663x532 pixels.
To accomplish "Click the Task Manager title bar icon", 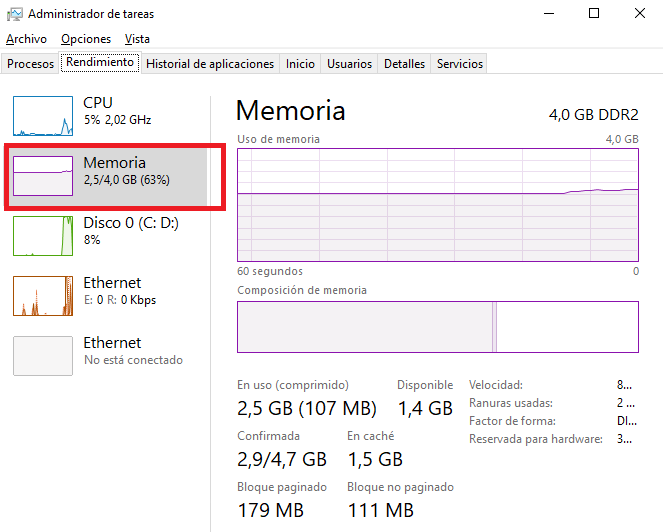I will [15, 14].
